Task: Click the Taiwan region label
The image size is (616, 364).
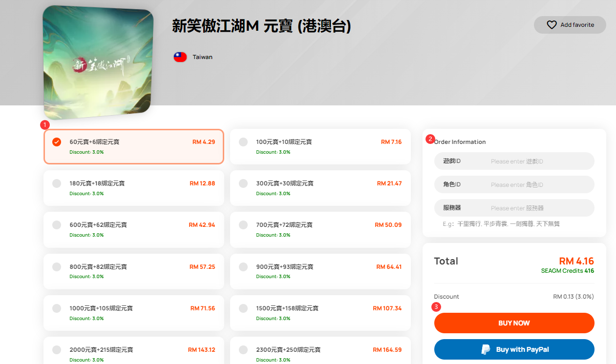Action: [x=203, y=57]
